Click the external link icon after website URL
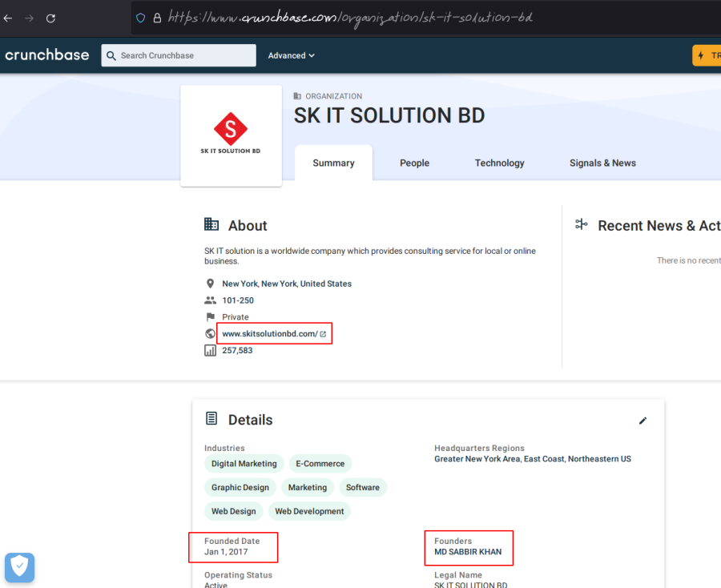Image resolution: width=721 pixels, height=588 pixels. pos(324,334)
